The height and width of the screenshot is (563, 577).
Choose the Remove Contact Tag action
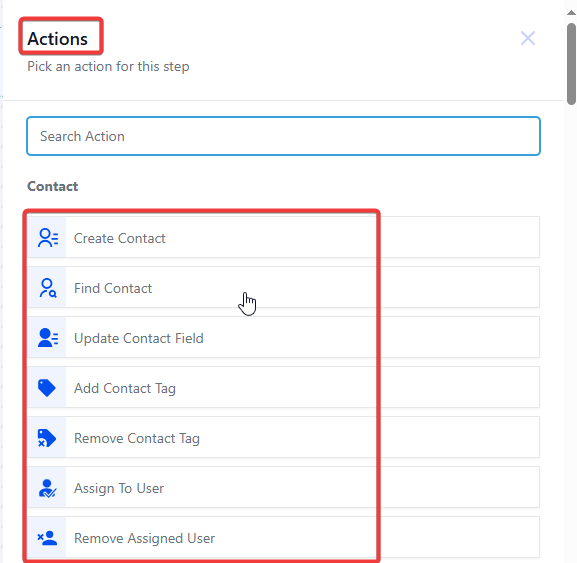pyautogui.click(x=283, y=438)
